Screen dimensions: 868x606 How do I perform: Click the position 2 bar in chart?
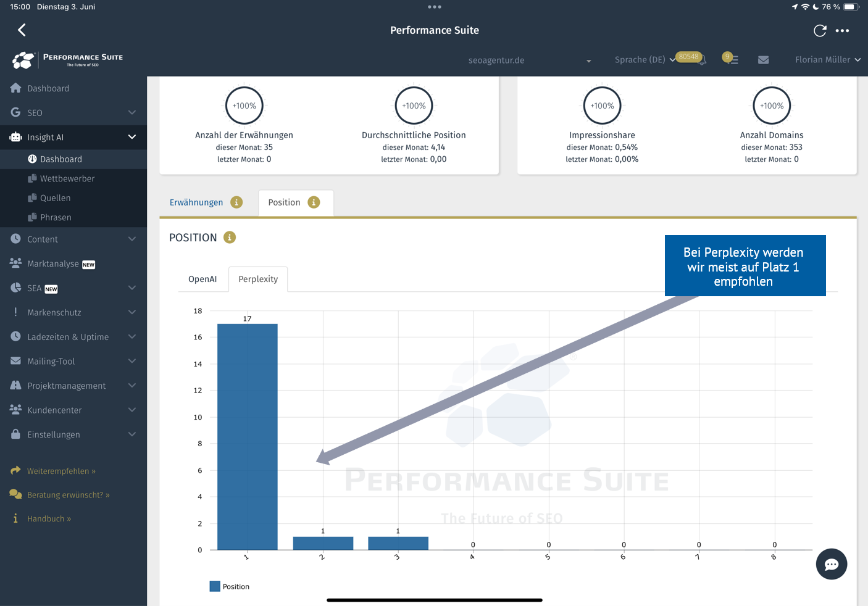323,543
